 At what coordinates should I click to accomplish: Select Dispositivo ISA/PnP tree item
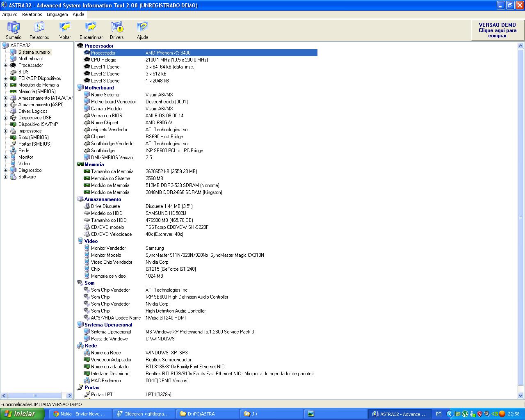38,124
